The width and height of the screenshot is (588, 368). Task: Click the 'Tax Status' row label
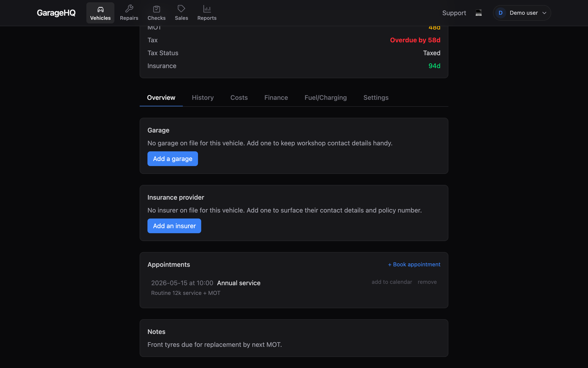tap(163, 53)
